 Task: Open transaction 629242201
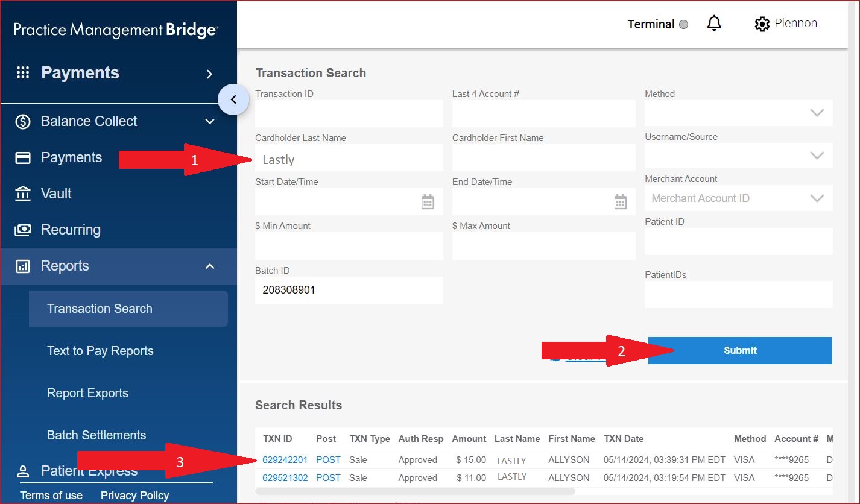(x=285, y=460)
